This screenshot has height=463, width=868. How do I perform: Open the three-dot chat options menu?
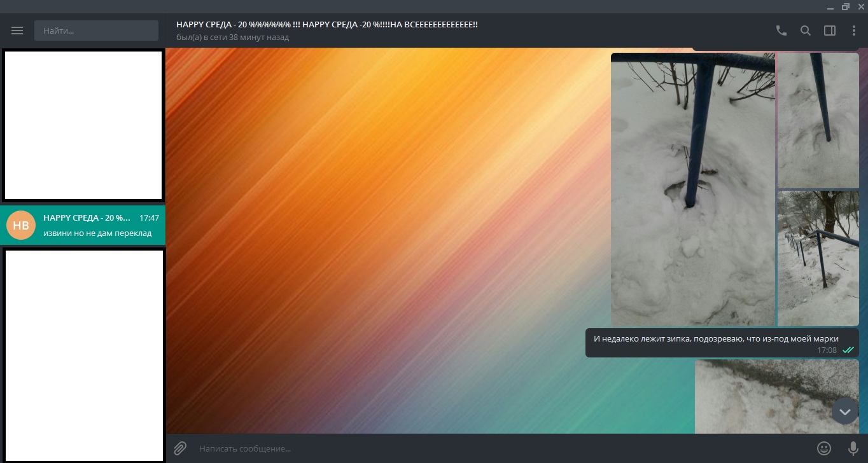[854, 31]
